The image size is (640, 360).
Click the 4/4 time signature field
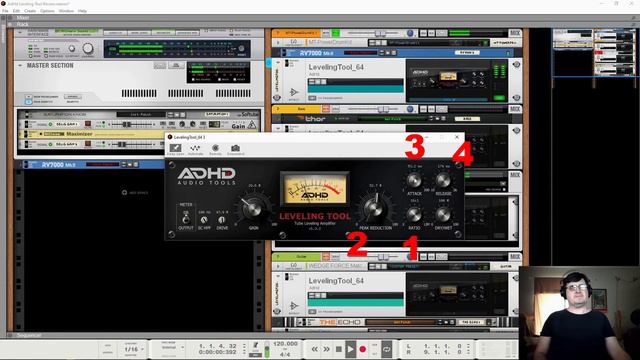coord(285,354)
